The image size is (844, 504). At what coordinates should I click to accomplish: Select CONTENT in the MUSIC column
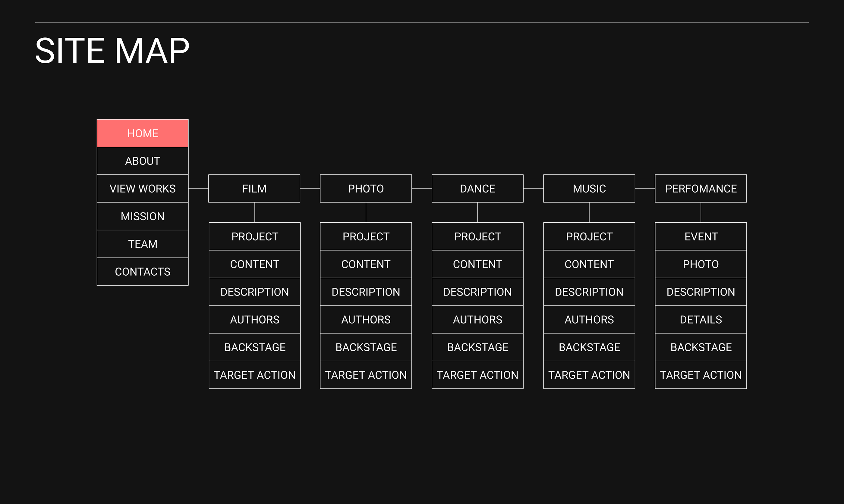point(589,264)
